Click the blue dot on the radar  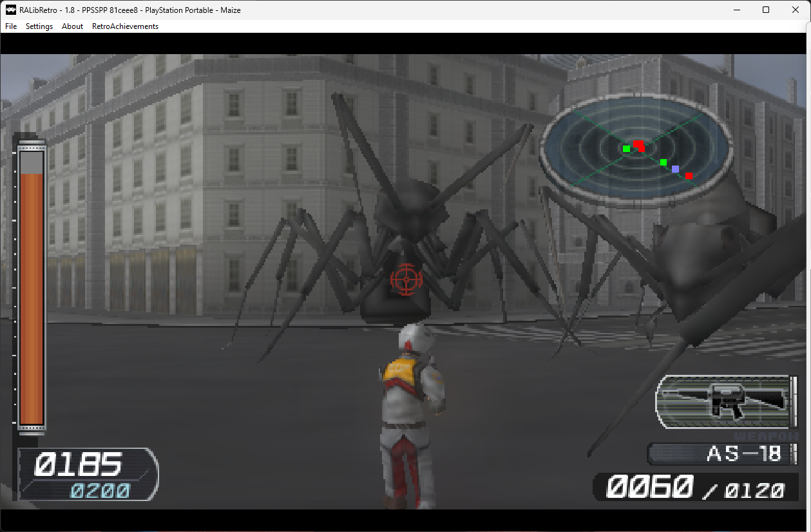pyautogui.click(x=675, y=169)
